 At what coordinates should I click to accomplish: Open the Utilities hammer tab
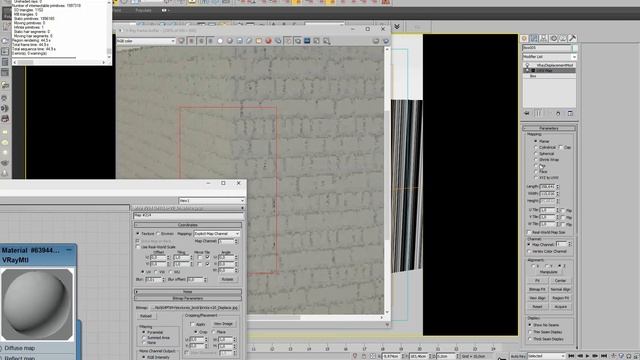click(x=572, y=38)
